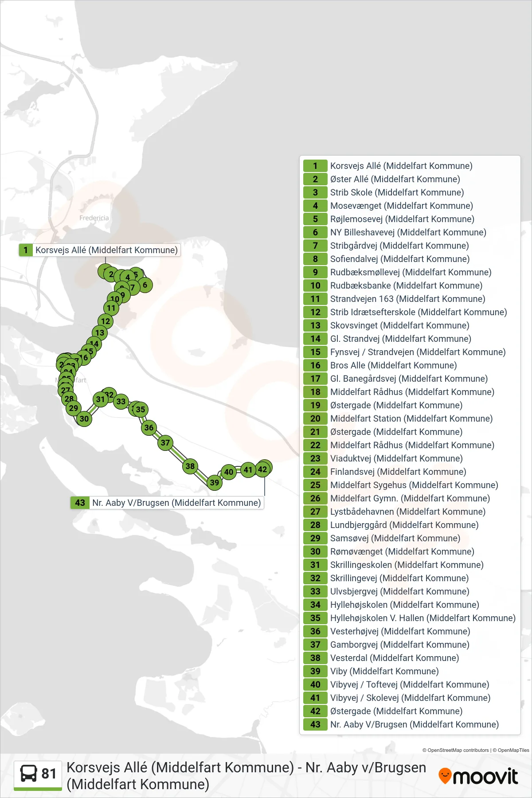Click map stop marker 12

(x=106, y=321)
